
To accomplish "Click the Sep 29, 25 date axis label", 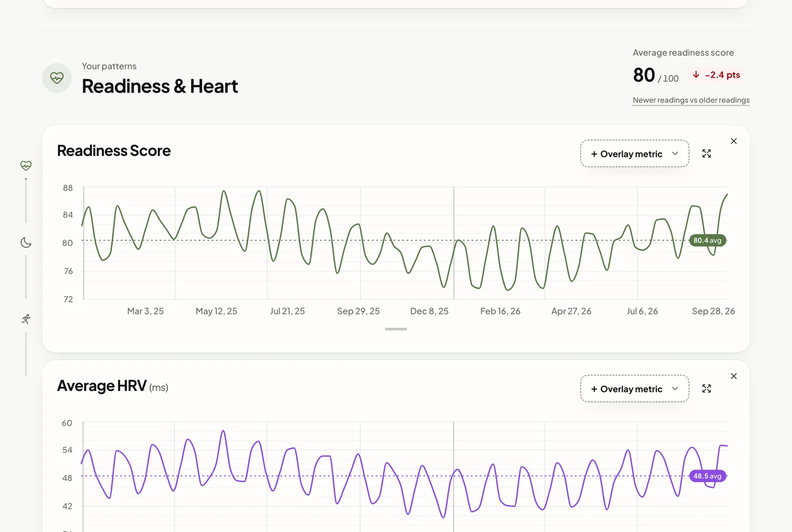I will tap(358, 311).
